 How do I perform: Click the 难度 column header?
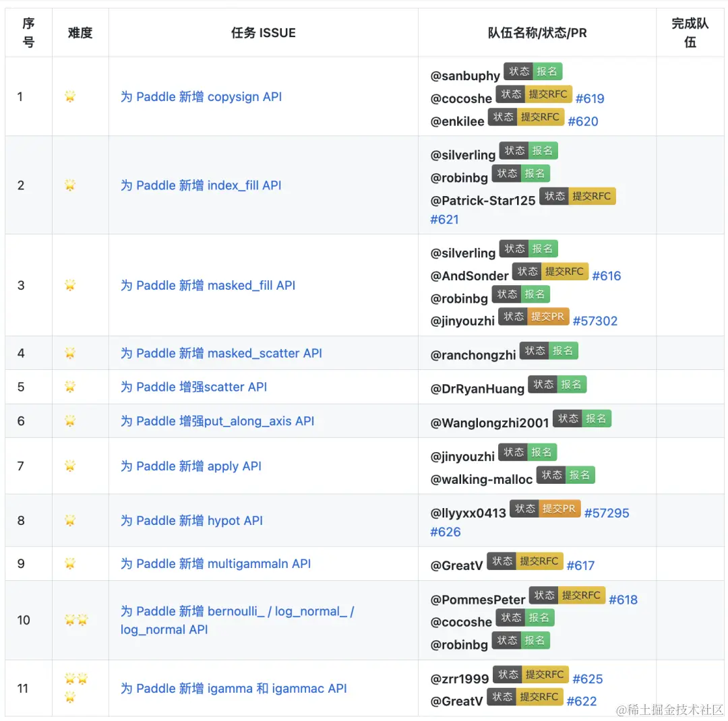point(80,32)
